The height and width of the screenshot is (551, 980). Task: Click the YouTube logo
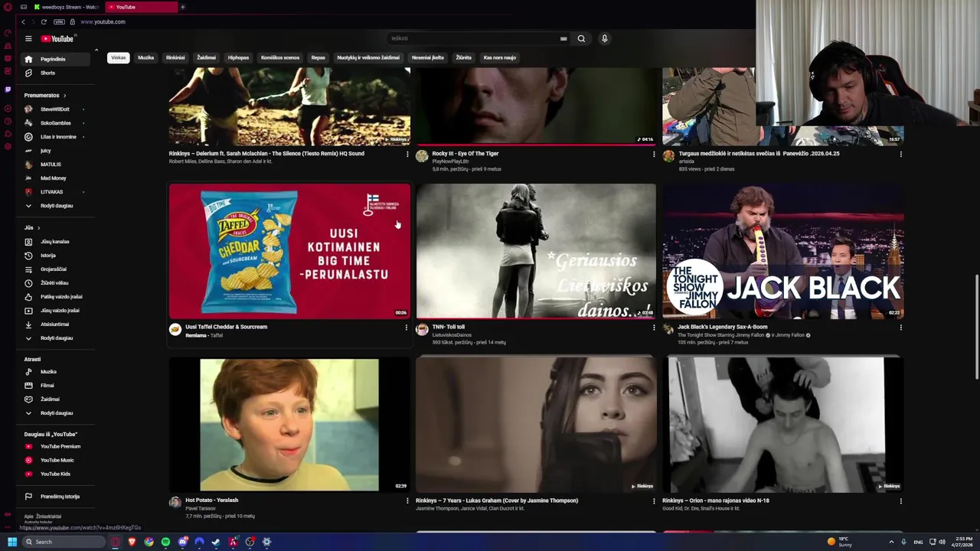[57, 39]
